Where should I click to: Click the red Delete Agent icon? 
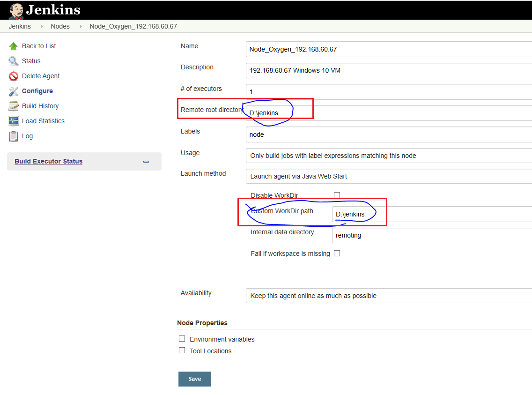[14, 76]
